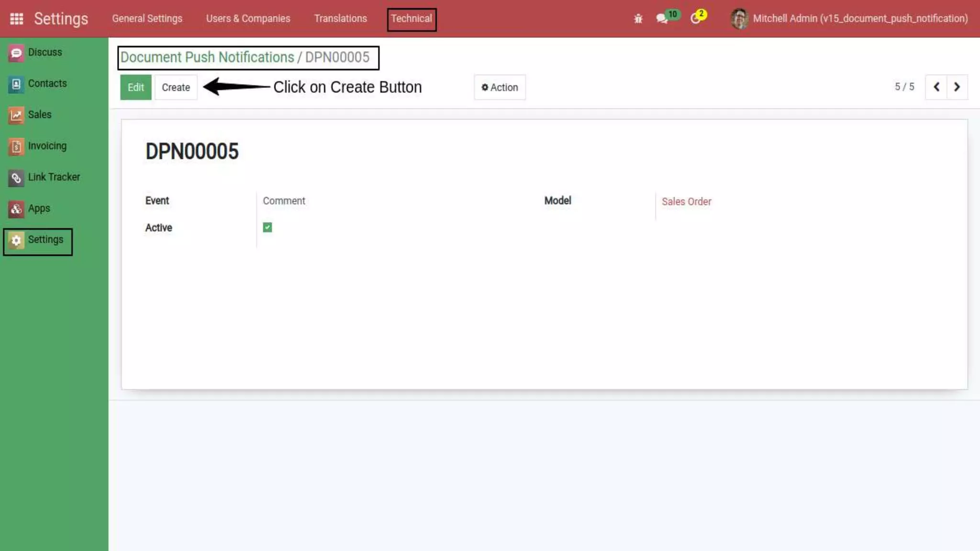Open the apps grid menu icon
The height and width of the screenshot is (551, 980).
tap(16, 19)
